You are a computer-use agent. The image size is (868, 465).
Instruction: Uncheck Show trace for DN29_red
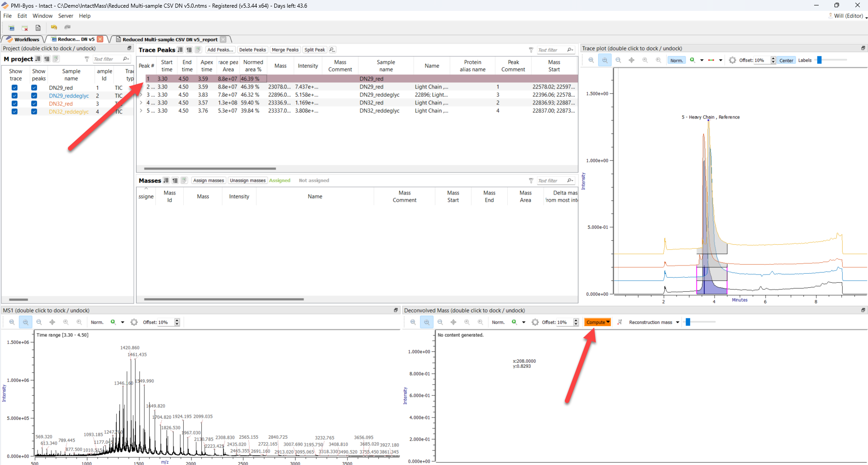(x=14, y=88)
